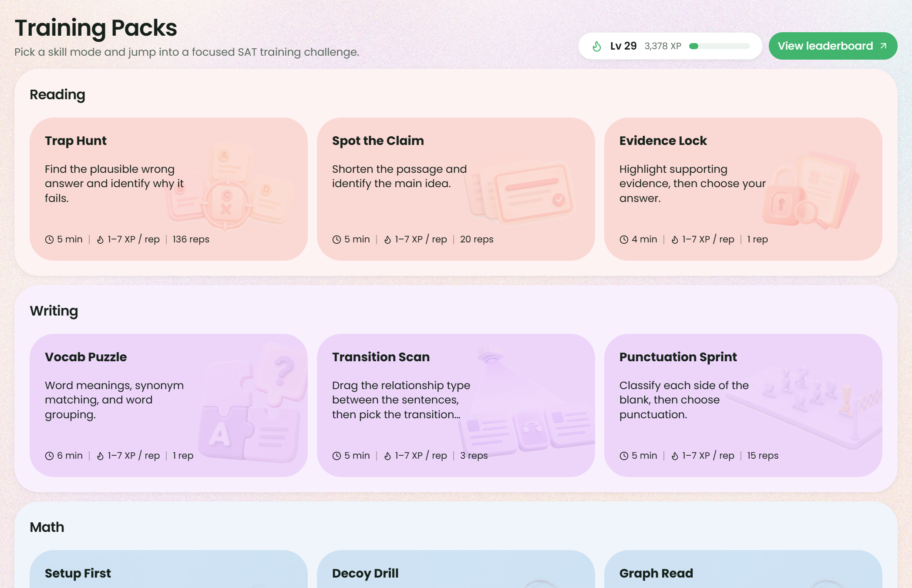Viewport: 912px width, 588px height.
Task: Click the 'Highlight supporting evidence' description
Action: click(692, 184)
